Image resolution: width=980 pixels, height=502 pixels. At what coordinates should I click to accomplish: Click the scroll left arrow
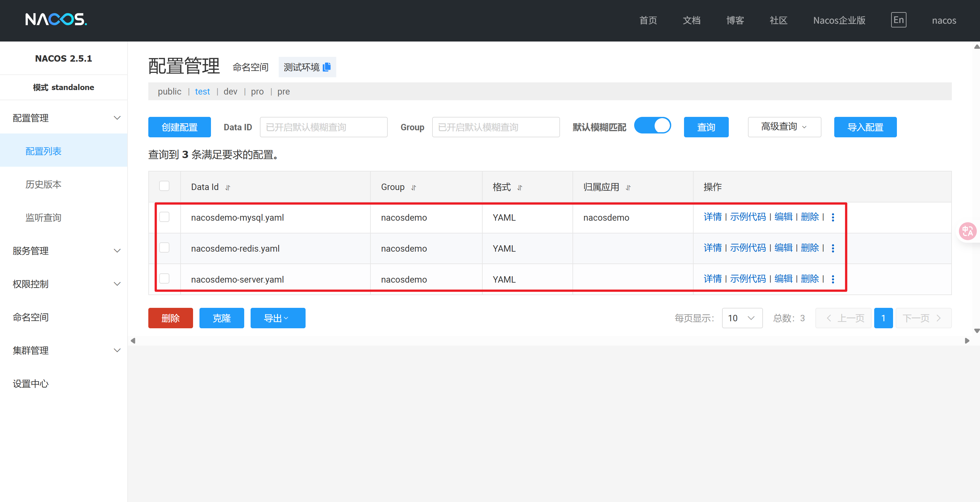pyautogui.click(x=133, y=340)
